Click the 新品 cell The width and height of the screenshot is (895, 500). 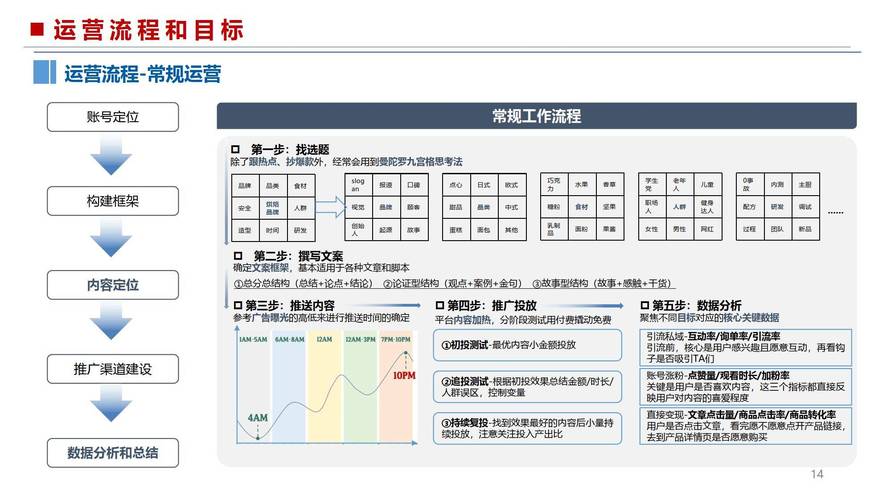click(805, 229)
